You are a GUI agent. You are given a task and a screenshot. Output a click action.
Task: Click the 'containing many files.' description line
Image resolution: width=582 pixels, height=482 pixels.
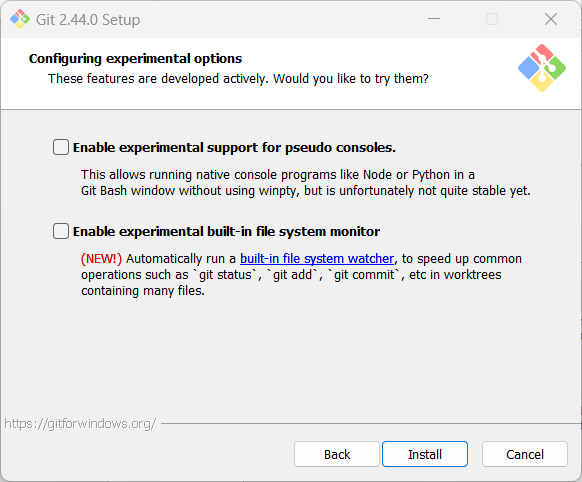[143, 291]
